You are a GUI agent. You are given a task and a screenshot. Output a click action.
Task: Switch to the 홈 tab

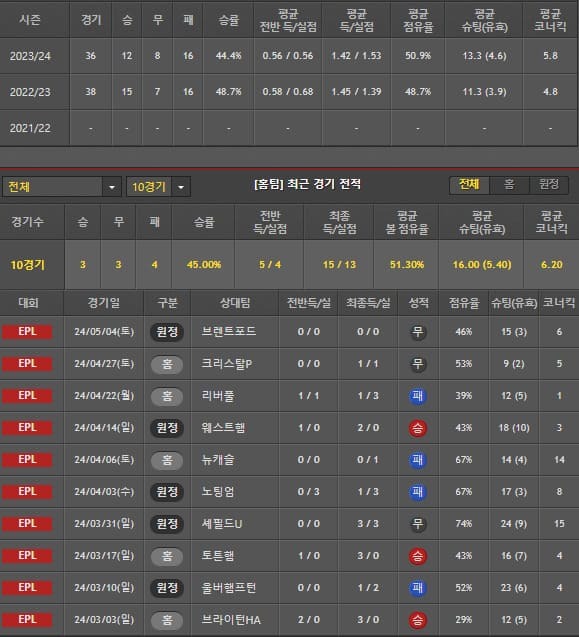[x=509, y=185]
